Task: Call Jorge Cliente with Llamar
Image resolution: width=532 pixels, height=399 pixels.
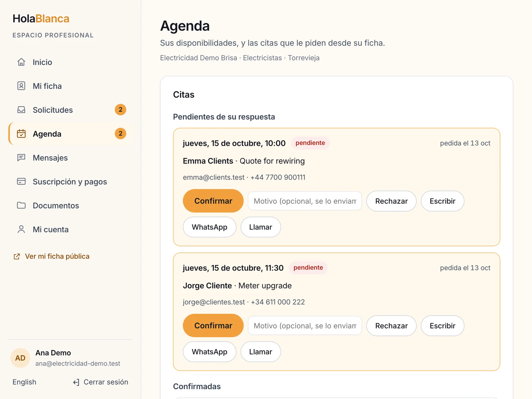Action: [x=261, y=352]
